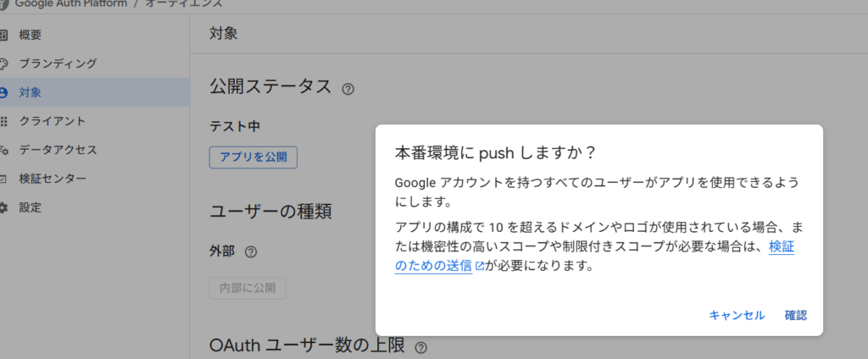This screenshot has width=868, height=359.
Task: Open help icon next to 外部
Action: [x=251, y=251]
